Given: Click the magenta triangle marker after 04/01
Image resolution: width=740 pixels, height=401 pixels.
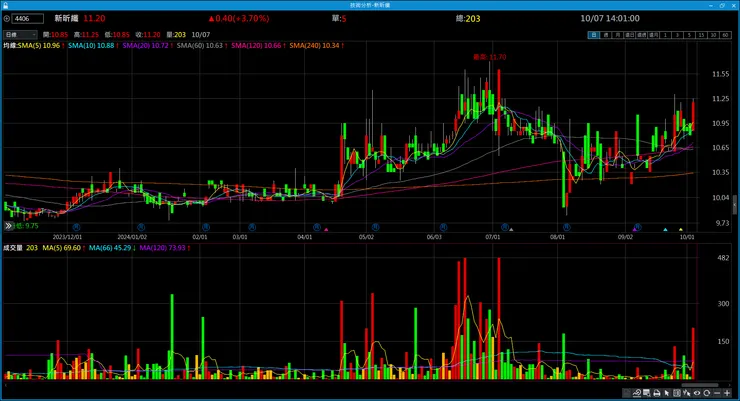Looking at the screenshot, I should pos(326,230).
